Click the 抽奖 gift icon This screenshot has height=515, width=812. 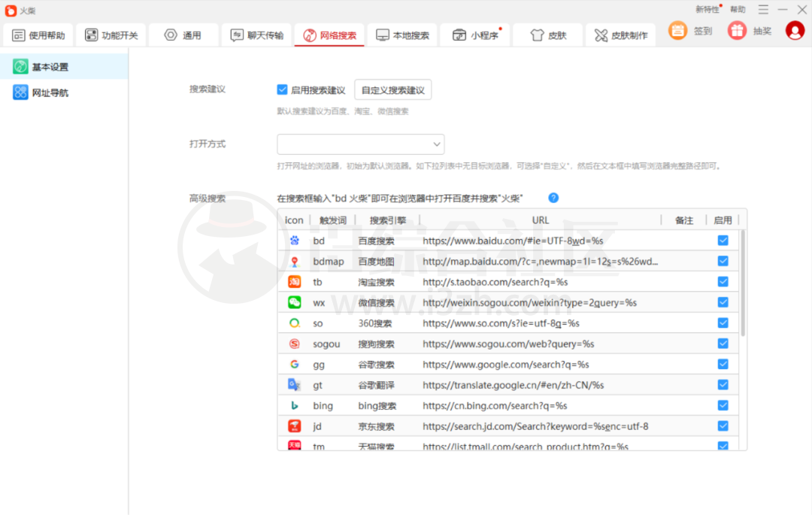pyautogui.click(x=737, y=31)
